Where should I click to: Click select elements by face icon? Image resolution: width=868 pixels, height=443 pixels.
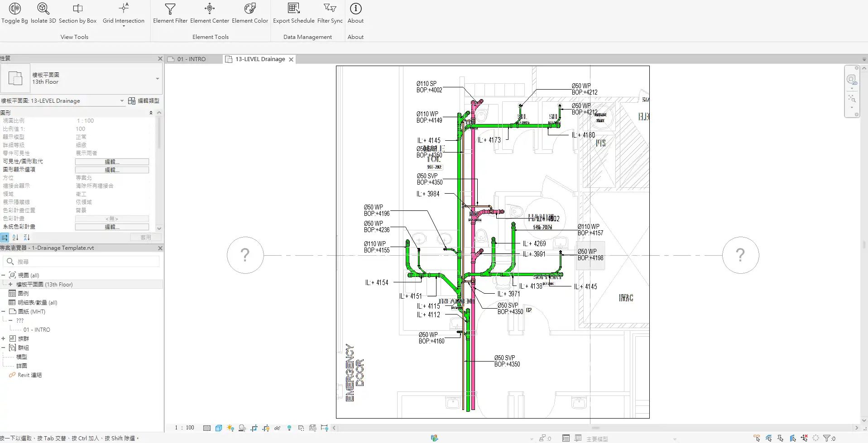coord(792,438)
